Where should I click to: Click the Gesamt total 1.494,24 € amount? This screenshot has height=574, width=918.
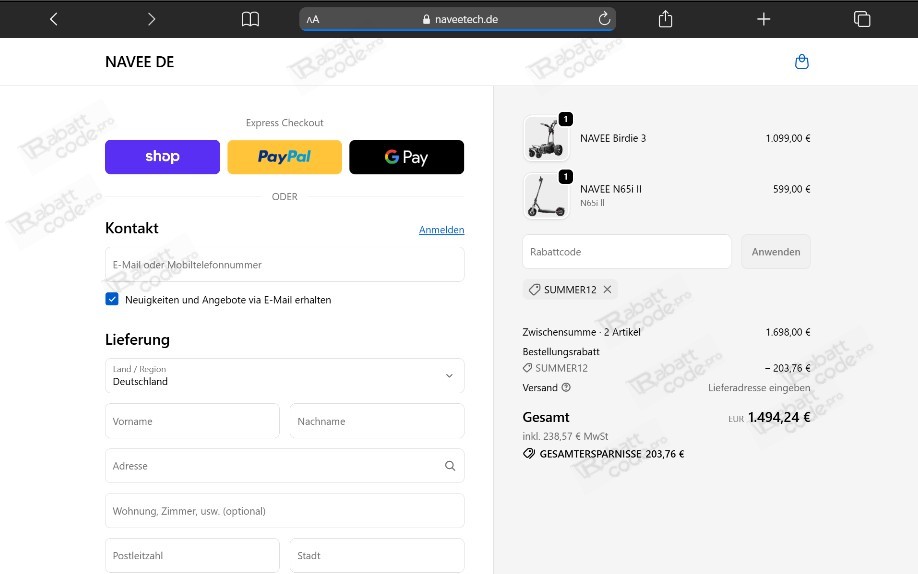click(779, 417)
